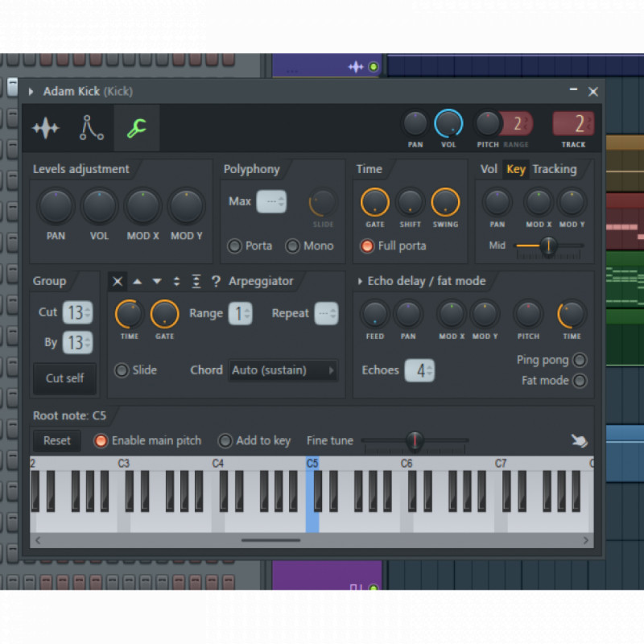This screenshot has width=644, height=644.
Task: Click the arpeggiator Range value field
Action: (240, 314)
